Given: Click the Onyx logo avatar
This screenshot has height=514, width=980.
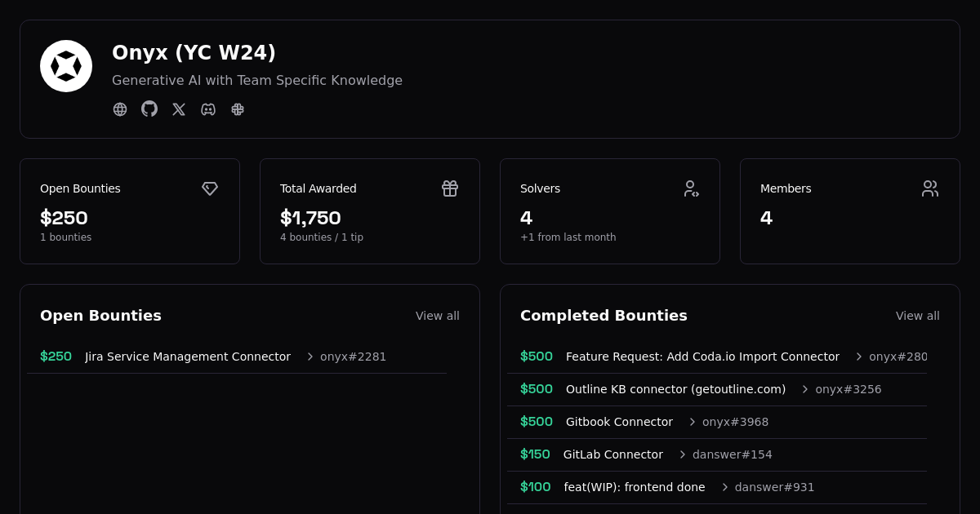Looking at the screenshot, I should 66,66.
